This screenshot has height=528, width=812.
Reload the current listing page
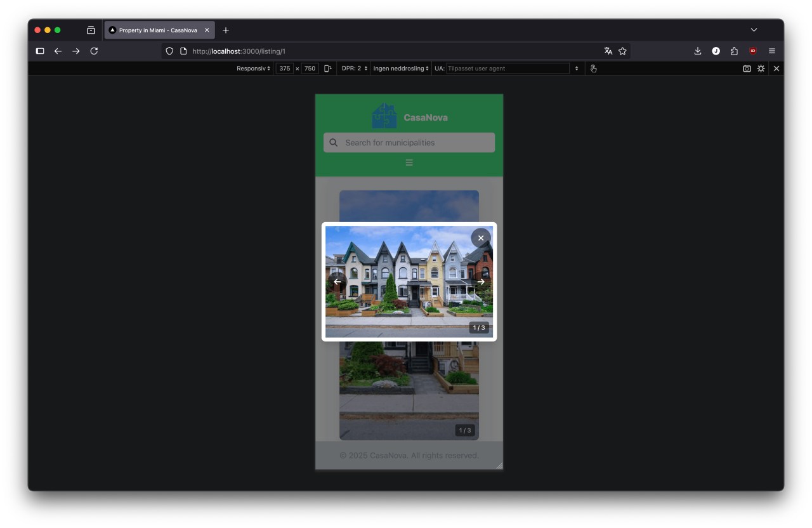94,51
